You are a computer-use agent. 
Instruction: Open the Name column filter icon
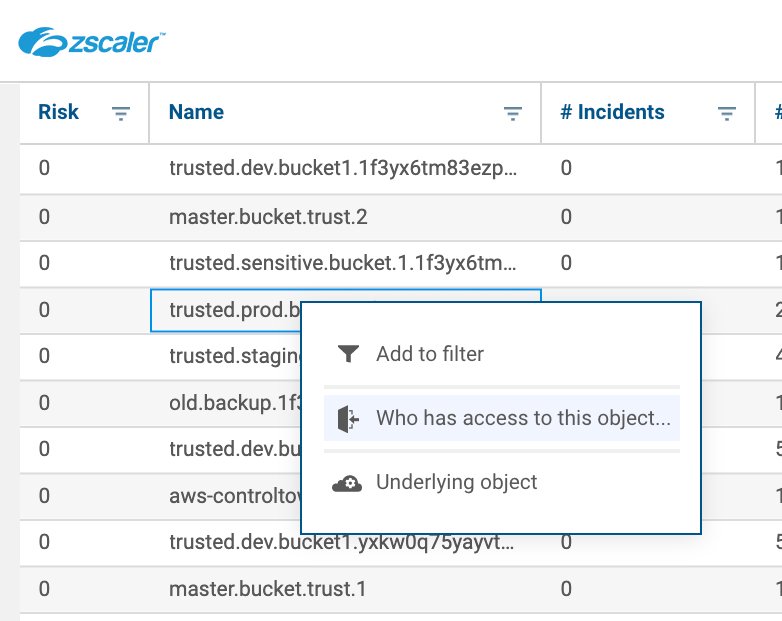click(513, 114)
